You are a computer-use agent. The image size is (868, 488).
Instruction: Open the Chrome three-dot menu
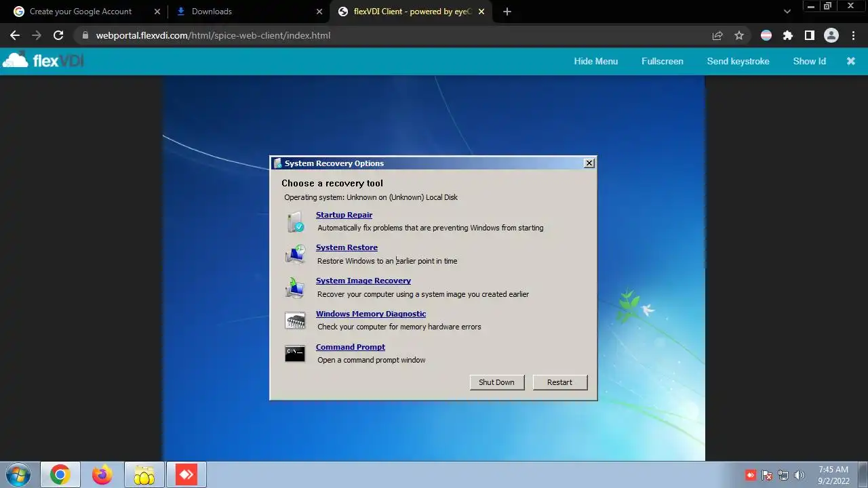tap(852, 35)
